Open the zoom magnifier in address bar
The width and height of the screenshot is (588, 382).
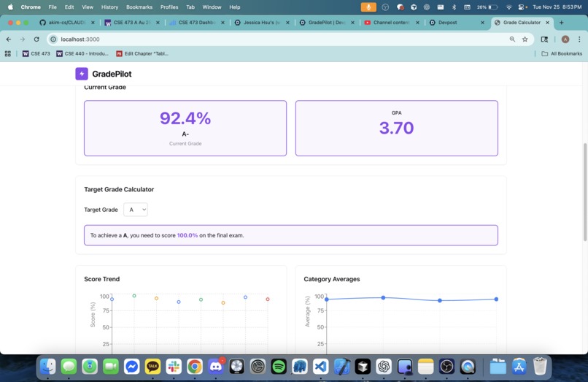coord(512,39)
